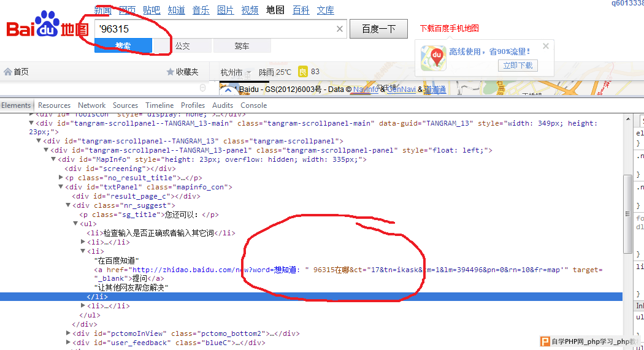Collapse the map panel with up arrow icon
This screenshot has height=350, width=644.
coord(228,90)
